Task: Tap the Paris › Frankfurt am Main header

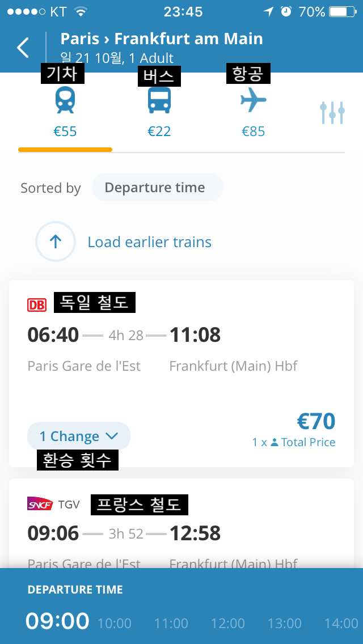Action: (x=162, y=39)
